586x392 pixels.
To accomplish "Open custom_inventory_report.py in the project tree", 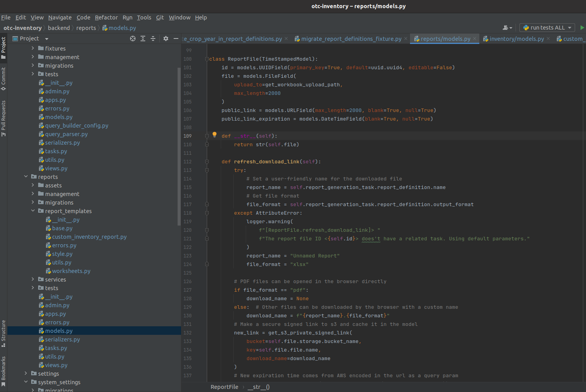I will tap(89, 237).
